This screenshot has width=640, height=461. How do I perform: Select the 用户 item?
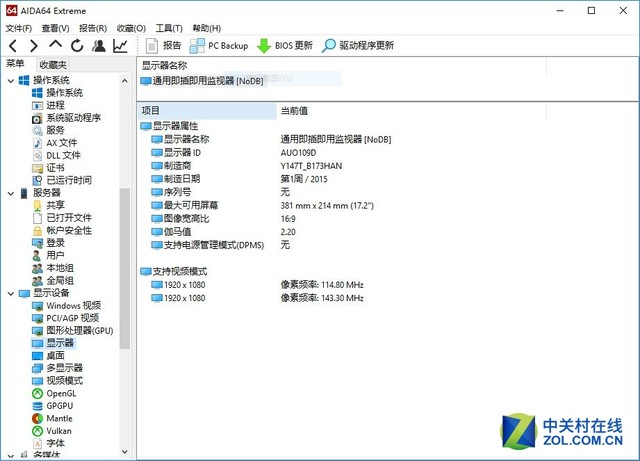coord(49,256)
